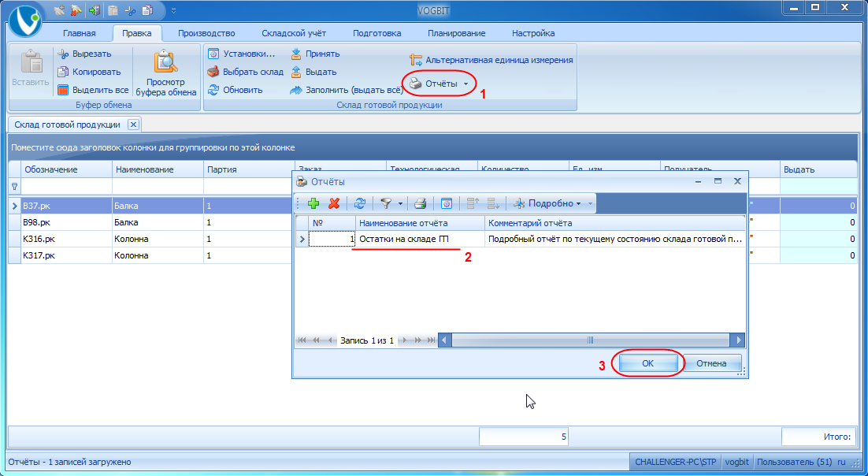Click the Копировать icon in the ribbon
Screen dimensions: 868x476
(x=63, y=72)
